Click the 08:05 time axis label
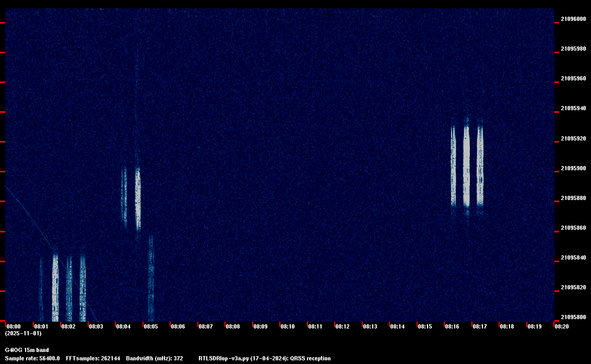591x364 pixels. point(151,326)
